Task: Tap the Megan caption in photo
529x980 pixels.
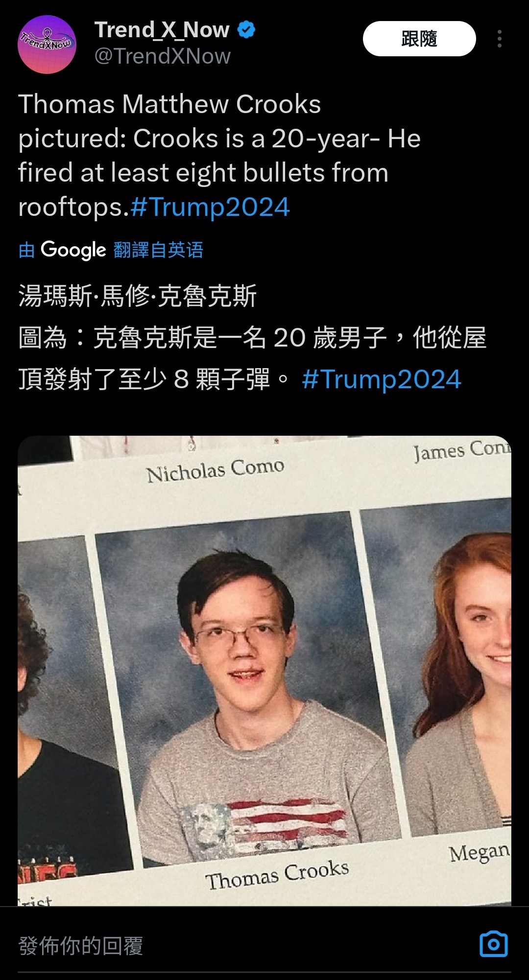Action: 480,853
